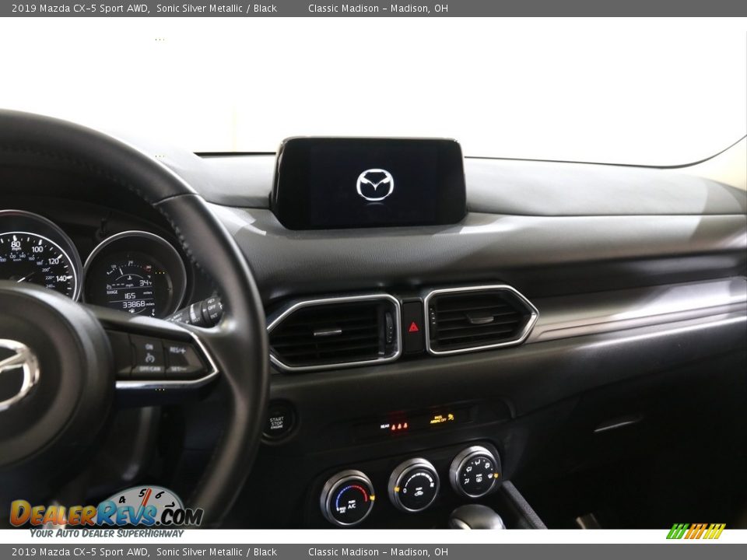Toggle the START STOP ENGINE button
Screen dimensions: 747x560
point(275,424)
